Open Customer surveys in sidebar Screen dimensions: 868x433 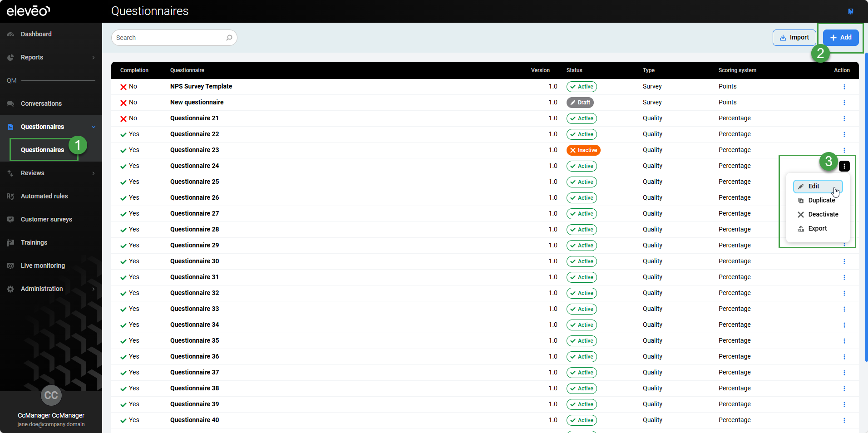(46, 219)
